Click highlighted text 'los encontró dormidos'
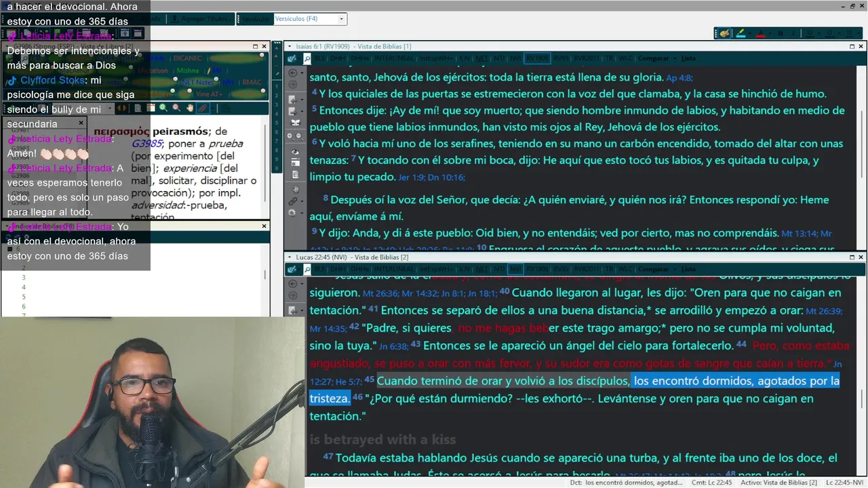This screenshot has width=868, height=488. click(692, 381)
